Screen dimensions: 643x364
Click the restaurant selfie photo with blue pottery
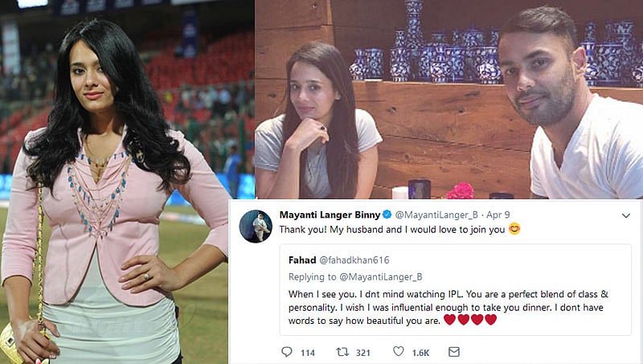click(449, 99)
